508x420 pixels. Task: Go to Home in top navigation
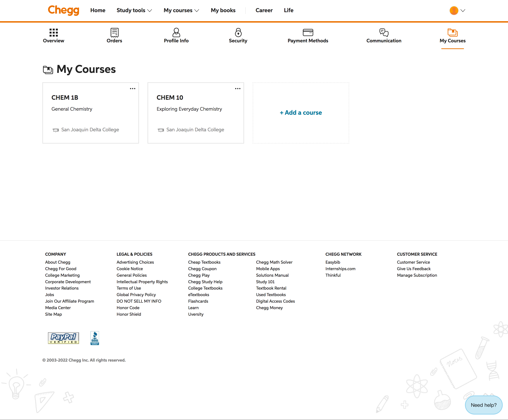(98, 10)
